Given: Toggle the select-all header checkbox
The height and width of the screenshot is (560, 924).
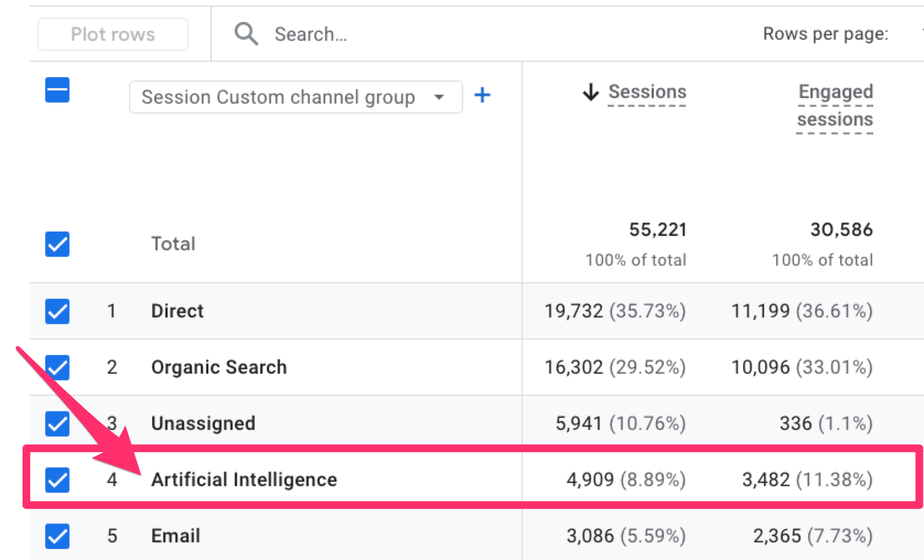Looking at the screenshot, I should (x=57, y=90).
